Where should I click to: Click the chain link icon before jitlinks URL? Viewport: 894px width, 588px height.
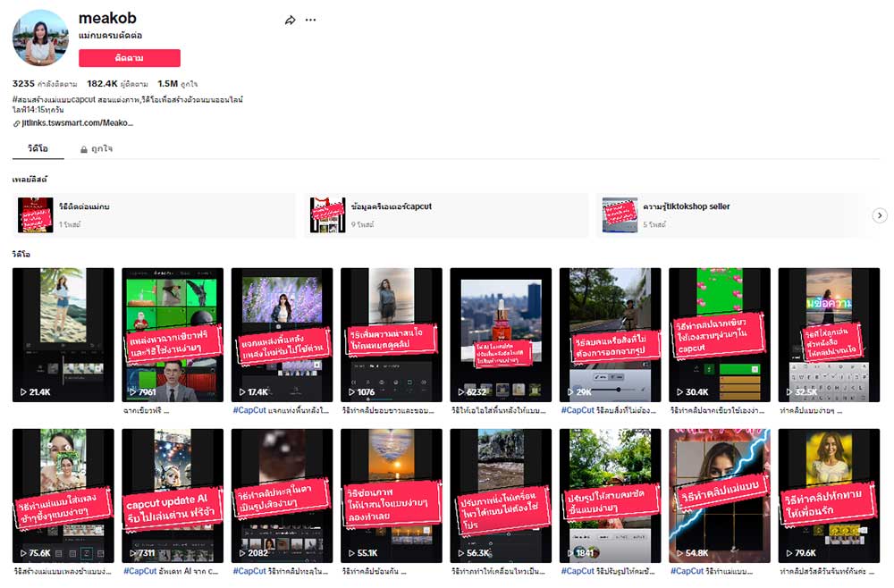[16, 122]
